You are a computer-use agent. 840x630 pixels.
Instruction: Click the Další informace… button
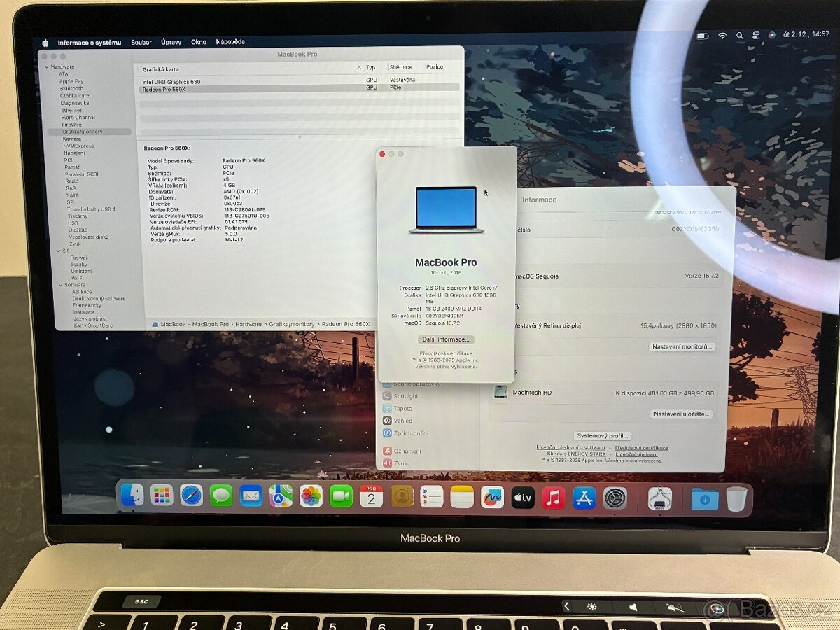tap(446, 339)
